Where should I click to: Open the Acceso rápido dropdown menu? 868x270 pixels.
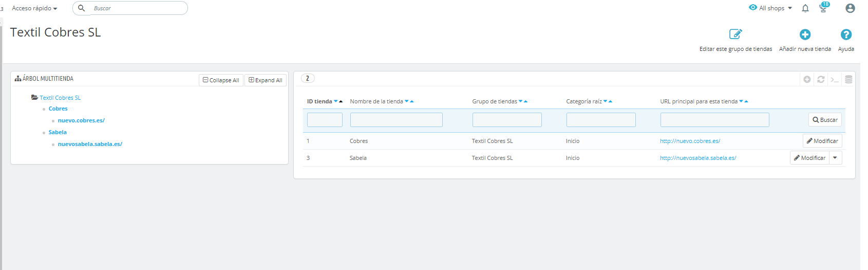34,8
